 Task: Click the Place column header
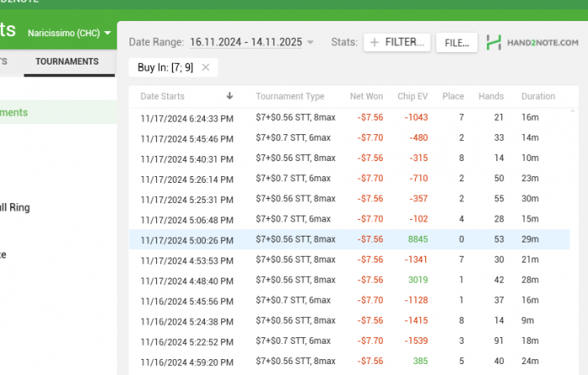coord(453,96)
